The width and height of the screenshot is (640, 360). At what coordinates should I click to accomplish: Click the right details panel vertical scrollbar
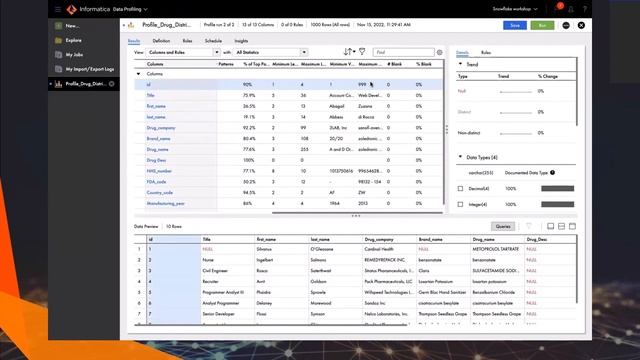(577, 92)
